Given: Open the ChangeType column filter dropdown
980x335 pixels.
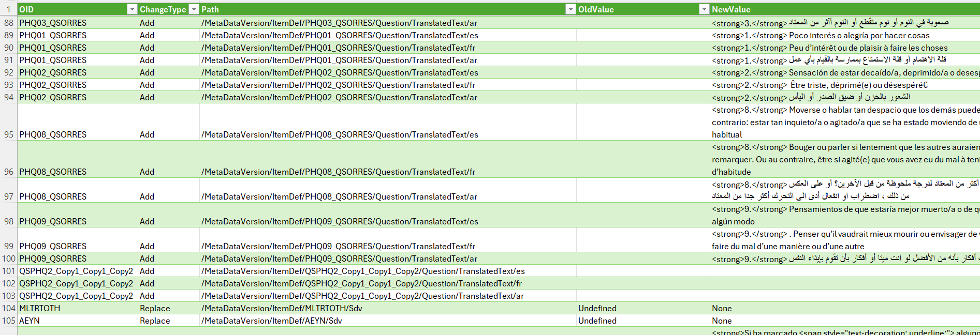Looking at the screenshot, I should [194, 9].
